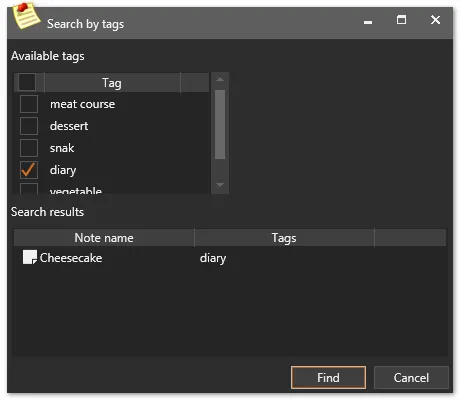Enable the snak tag checkbox

[29, 148]
